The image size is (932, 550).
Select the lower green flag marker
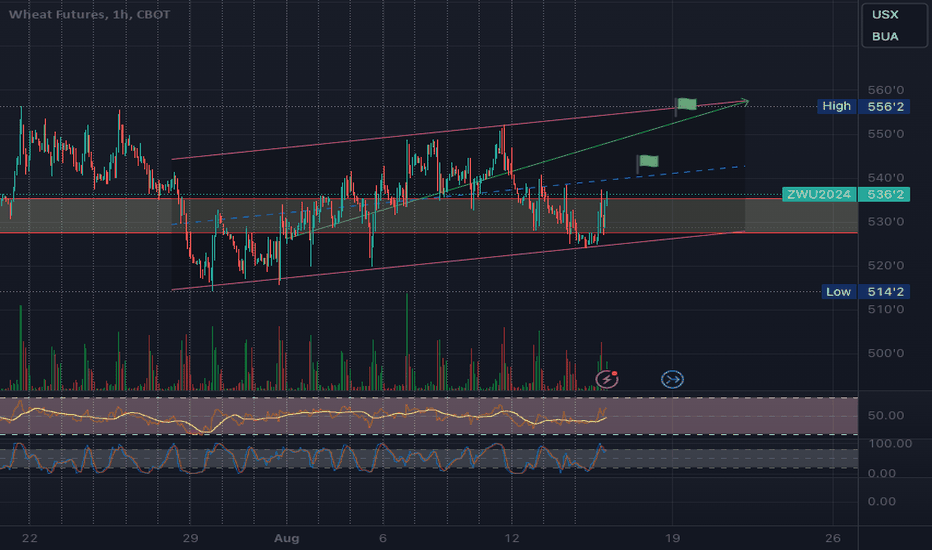coord(647,162)
